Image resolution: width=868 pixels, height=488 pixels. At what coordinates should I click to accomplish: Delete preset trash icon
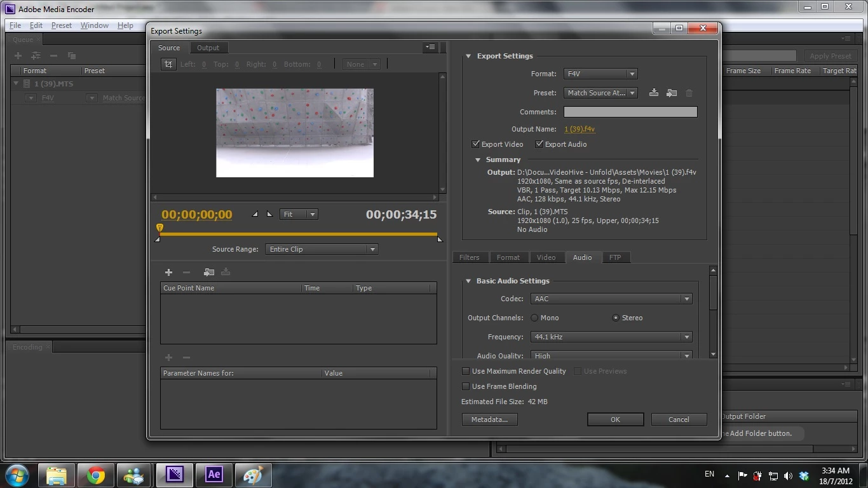pos(689,93)
